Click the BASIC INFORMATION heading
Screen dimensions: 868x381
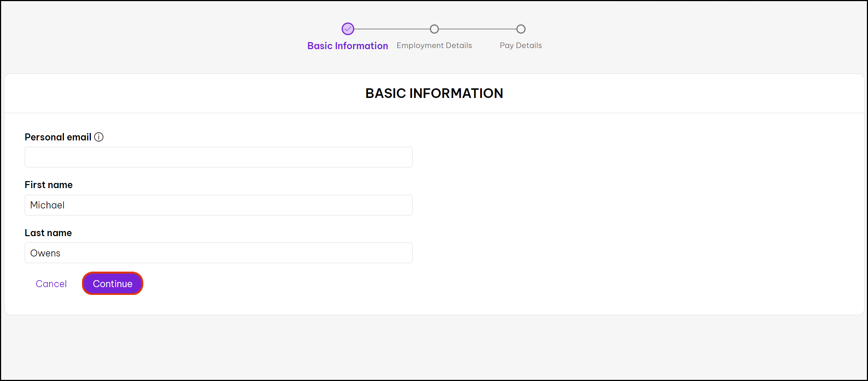pos(434,93)
